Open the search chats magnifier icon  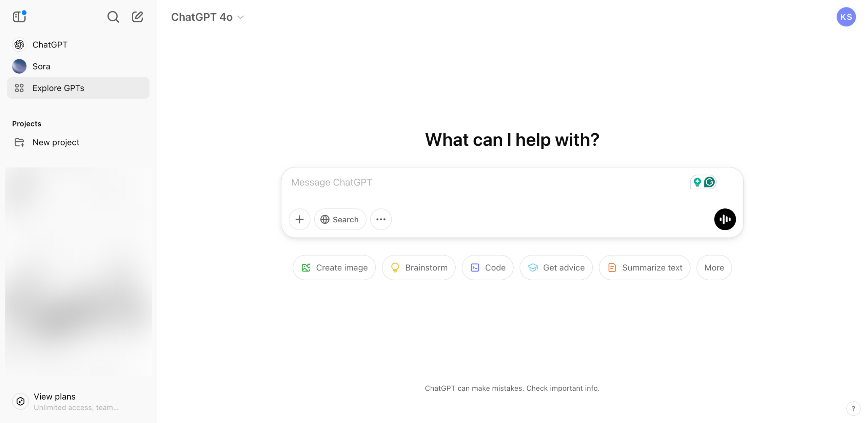[113, 17]
